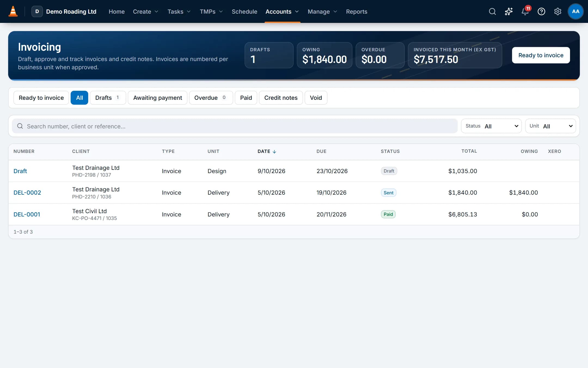Expand the Tasks menu
The width and height of the screenshot is (588, 368).
pyautogui.click(x=179, y=11)
